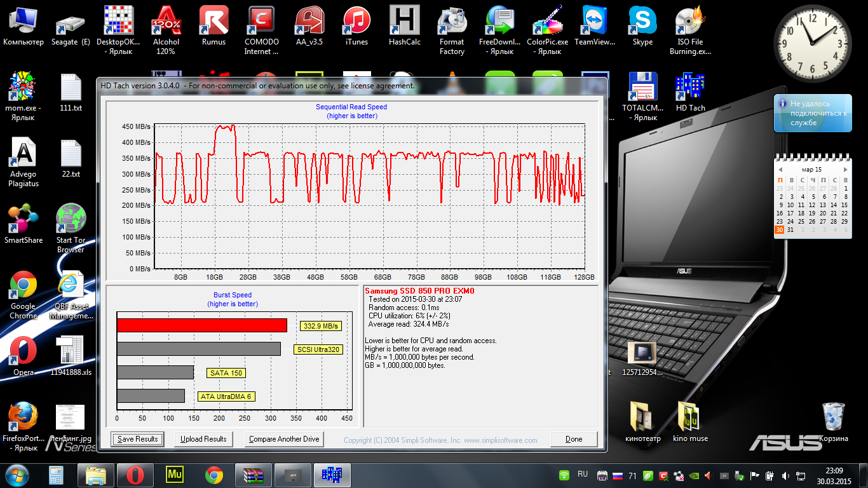Click the SCSI Ultra320 bar label
The height and width of the screenshot is (488, 868).
click(x=318, y=349)
